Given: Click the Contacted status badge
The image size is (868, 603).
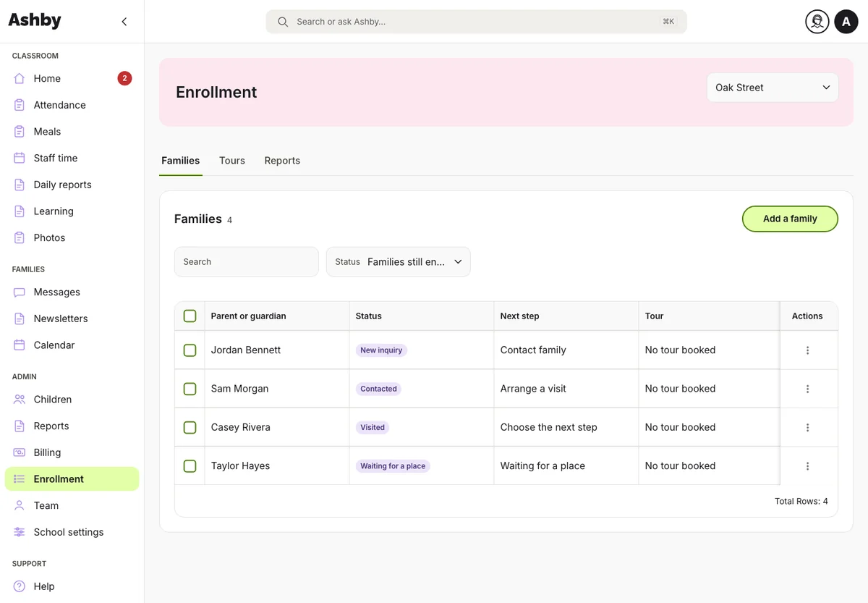Looking at the screenshot, I should click(x=378, y=389).
